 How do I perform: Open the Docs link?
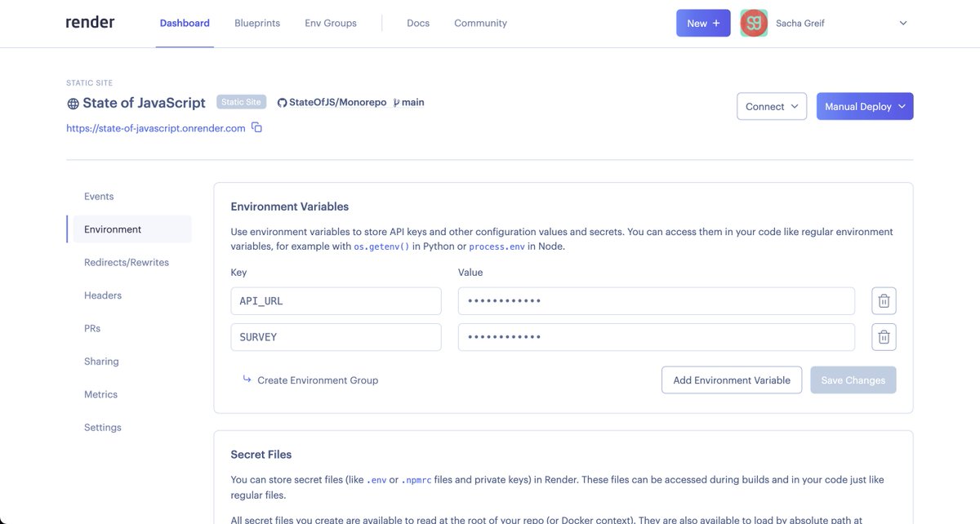[418, 23]
